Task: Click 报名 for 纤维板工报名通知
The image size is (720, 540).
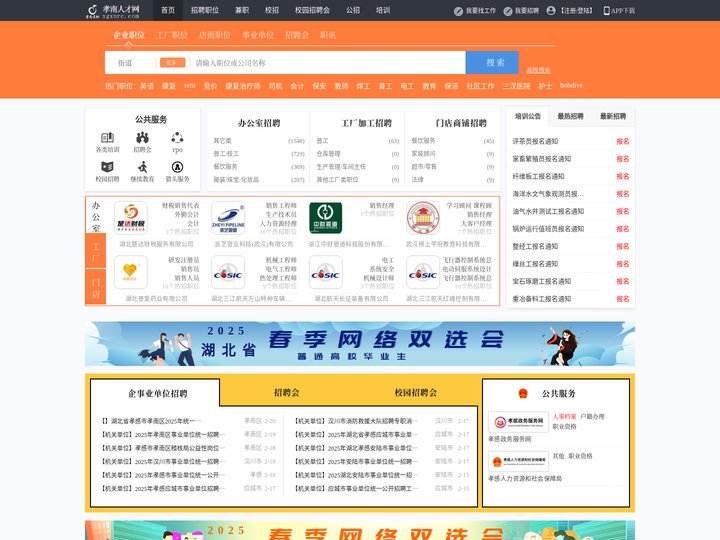Action: point(623,176)
